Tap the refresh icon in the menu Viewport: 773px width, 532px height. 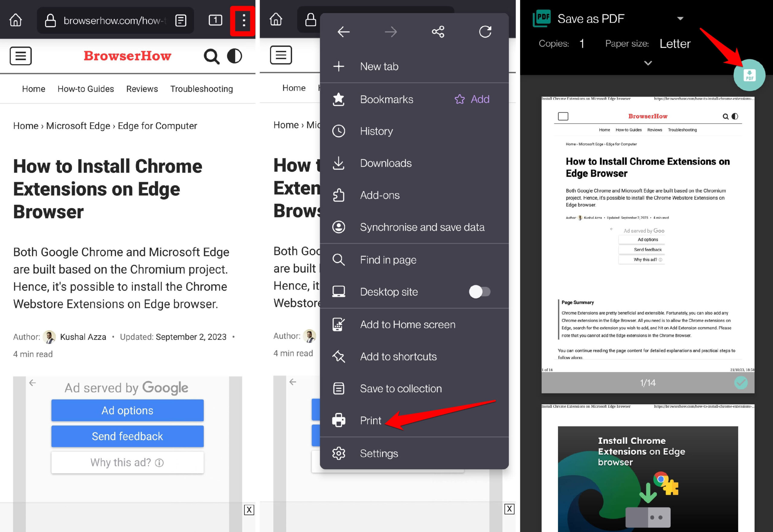pos(485,32)
